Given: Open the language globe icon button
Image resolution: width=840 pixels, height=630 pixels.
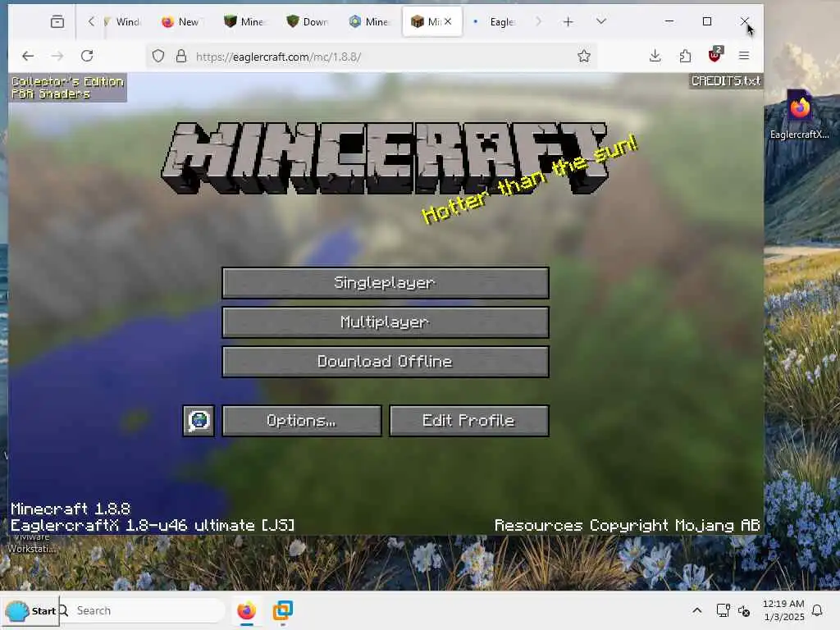Looking at the screenshot, I should point(199,421).
